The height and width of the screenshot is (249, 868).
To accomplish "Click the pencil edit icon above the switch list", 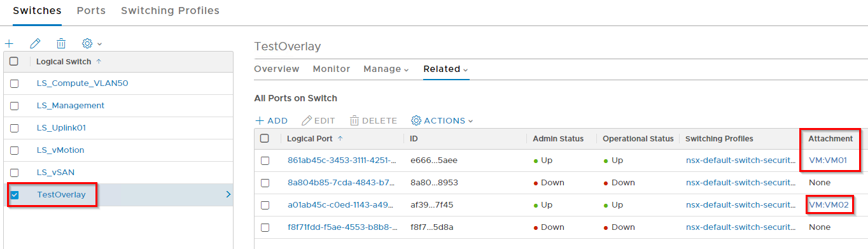I will tap(35, 43).
